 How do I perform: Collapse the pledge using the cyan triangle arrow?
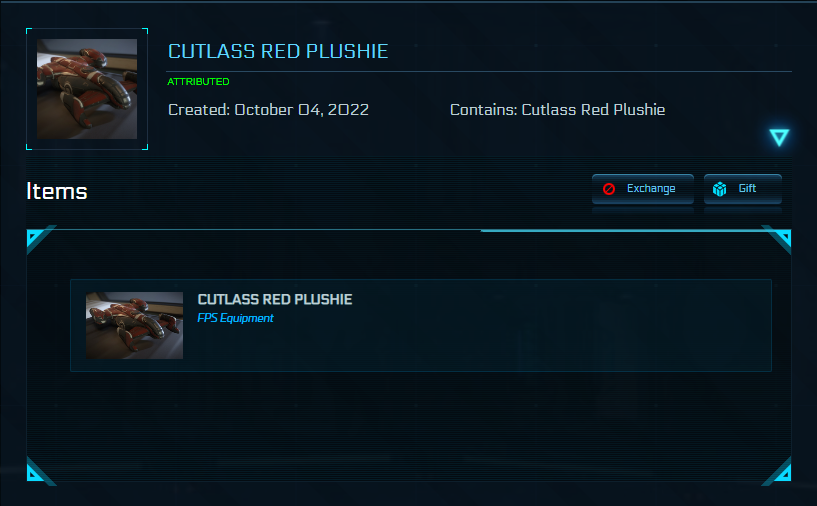pyautogui.click(x=779, y=138)
